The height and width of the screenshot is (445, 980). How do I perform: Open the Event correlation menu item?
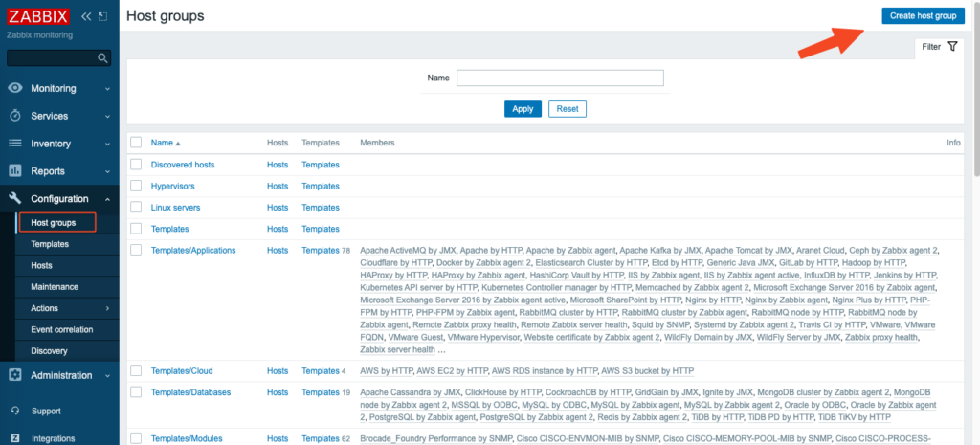pyautogui.click(x=62, y=329)
